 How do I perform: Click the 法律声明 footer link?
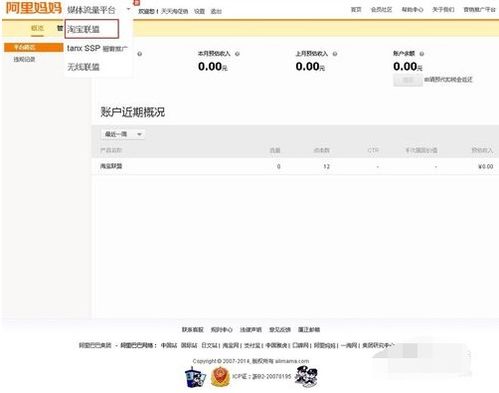point(251,330)
